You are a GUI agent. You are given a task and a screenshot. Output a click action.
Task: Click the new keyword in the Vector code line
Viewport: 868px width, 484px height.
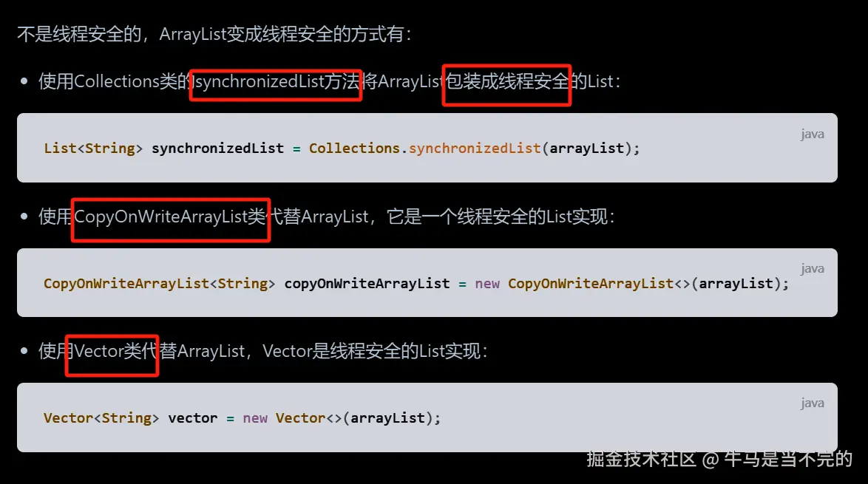254,418
